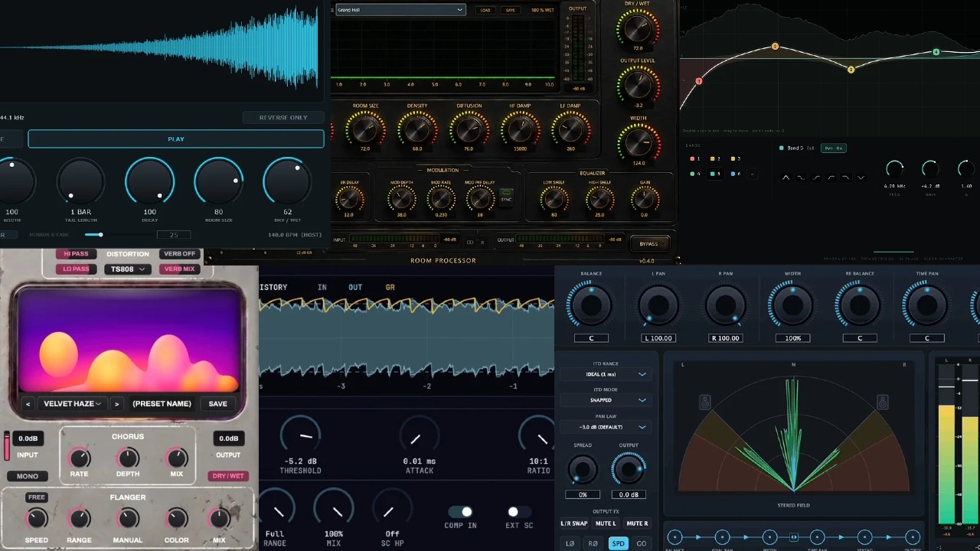Switch to the IN view in compressor
Screen dimensions: 980x551
[x=322, y=288]
